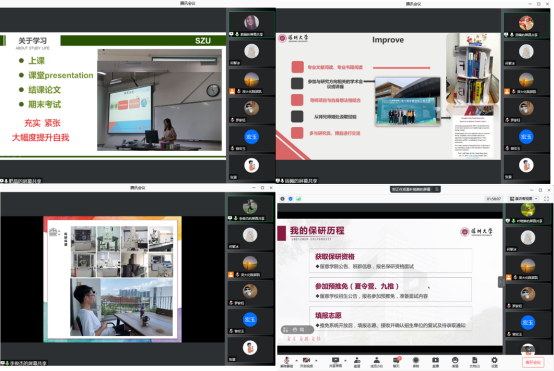Click the red leave meeting button
This screenshot has width=554, height=371.
point(533,362)
